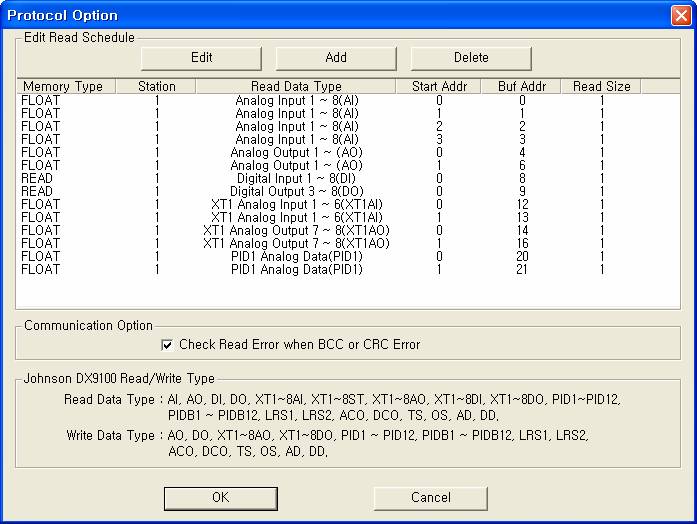Toggle Check Read Error when BCC or CRC Error
The image size is (697, 524).
pos(168,345)
